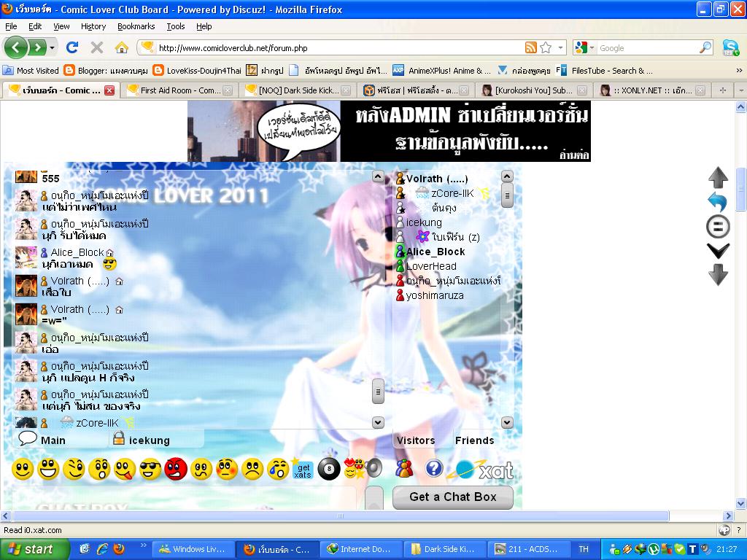This screenshot has height=560, width=747.
Task: Switch to the XONLY.NET tab
Action: click(653, 90)
